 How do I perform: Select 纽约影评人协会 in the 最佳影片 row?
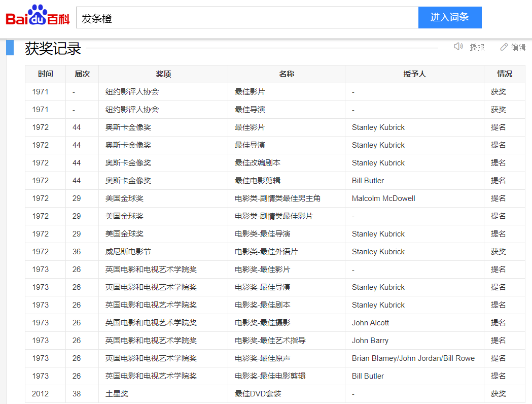[132, 92]
